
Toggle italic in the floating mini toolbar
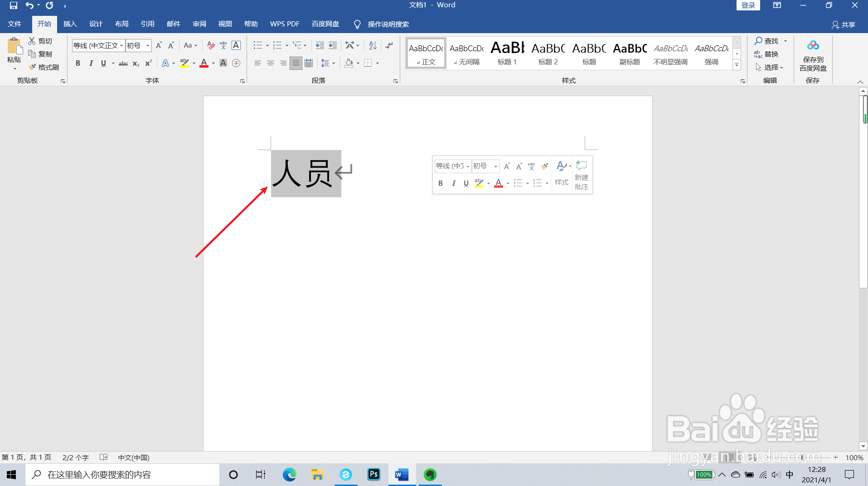[453, 183]
